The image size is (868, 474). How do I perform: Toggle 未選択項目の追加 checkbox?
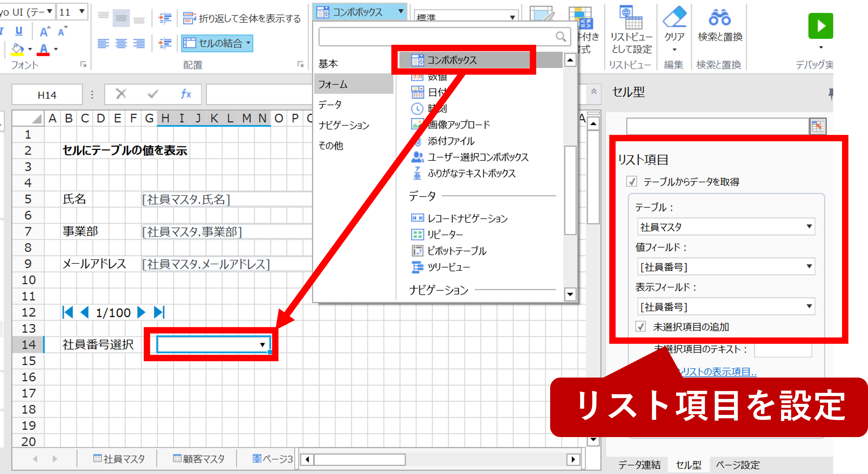click(x=641, y=326)
